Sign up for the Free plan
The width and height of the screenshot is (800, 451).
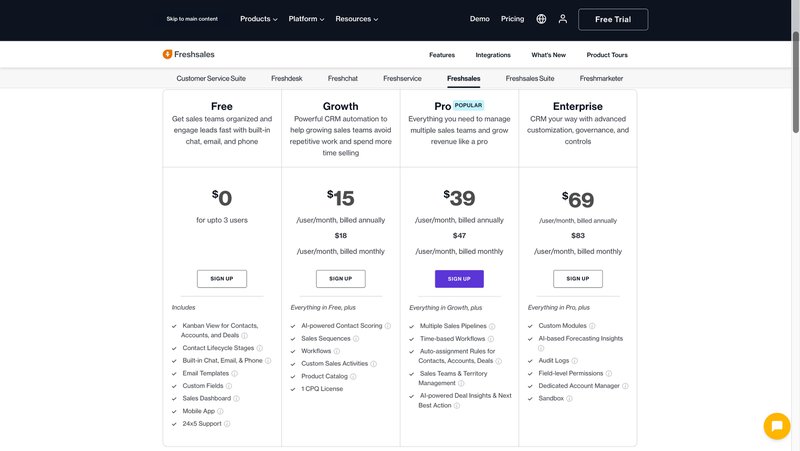(x=222, y=279)
